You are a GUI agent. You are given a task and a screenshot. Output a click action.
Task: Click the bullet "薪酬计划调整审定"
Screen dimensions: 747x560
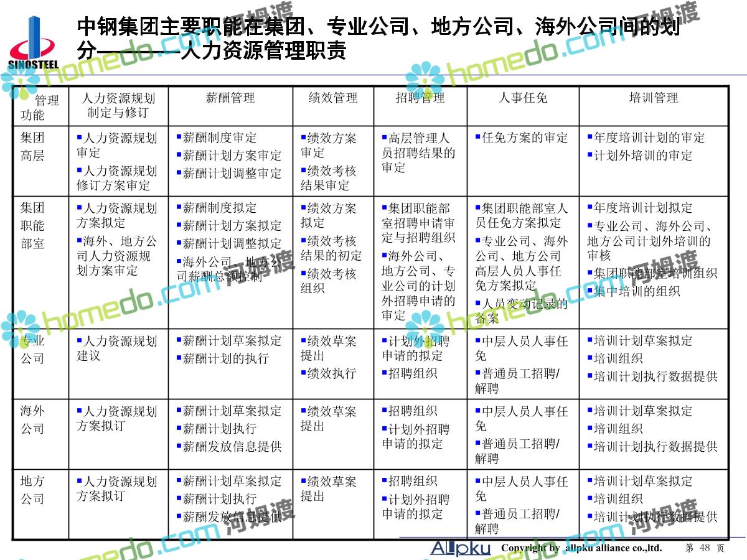coord(229,174)
